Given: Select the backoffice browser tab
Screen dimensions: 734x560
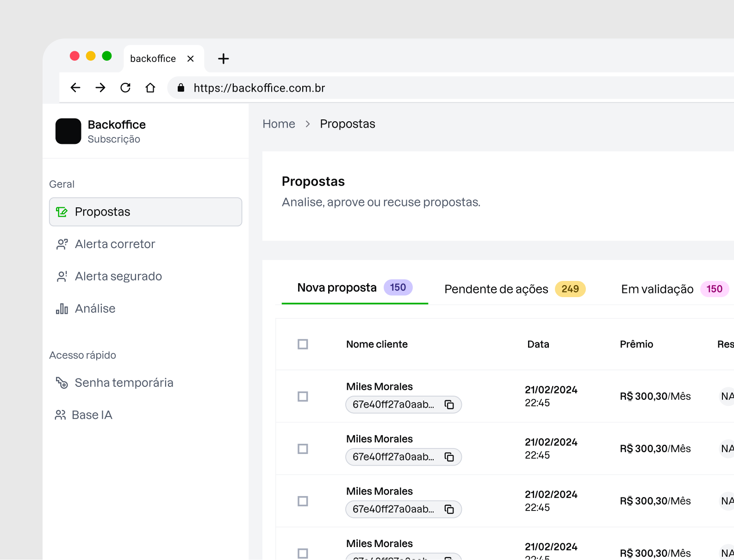Looking at the screenshot, I should 164,59.
